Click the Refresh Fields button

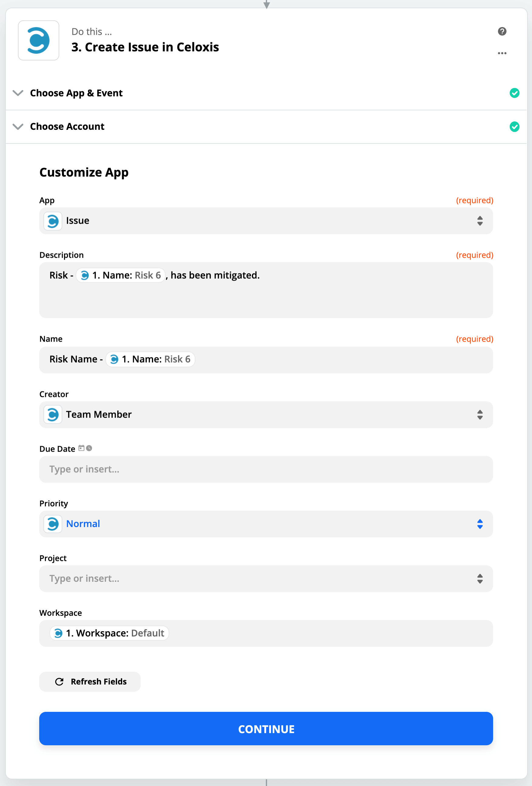[90, 681]
